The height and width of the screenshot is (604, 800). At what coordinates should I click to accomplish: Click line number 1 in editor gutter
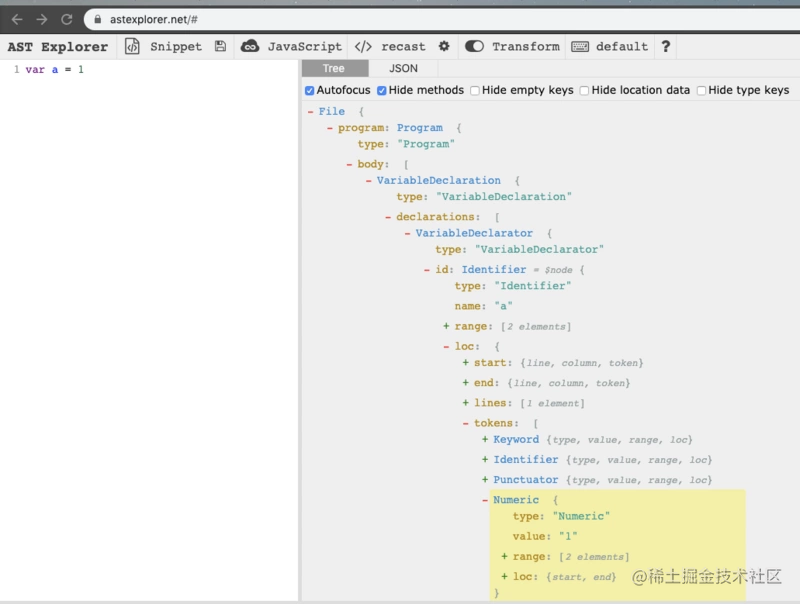16,69
